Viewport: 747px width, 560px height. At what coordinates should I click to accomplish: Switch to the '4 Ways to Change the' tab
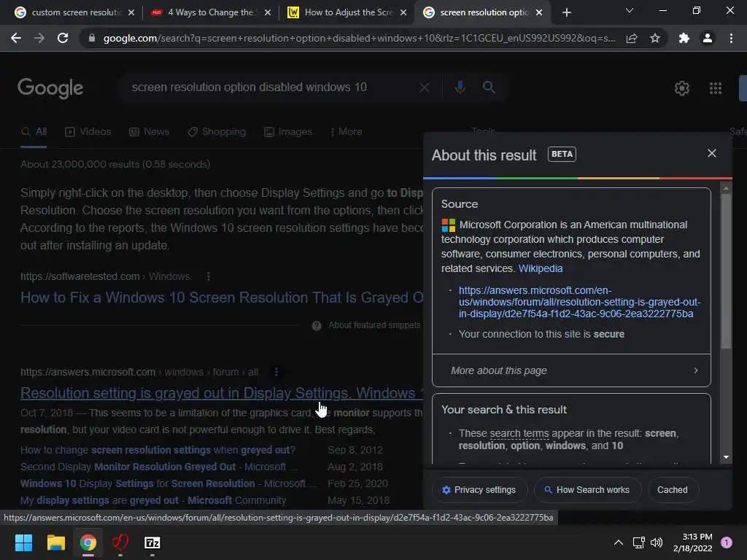(x=211, y=12)
